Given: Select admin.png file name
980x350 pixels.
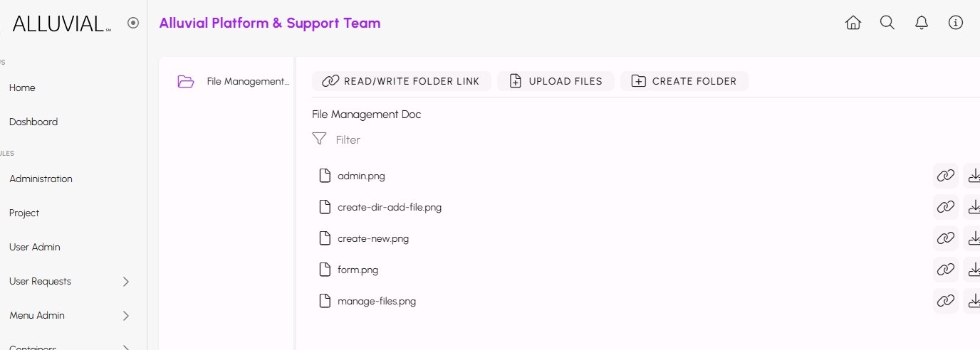Looking at the screenshot, I should point(361,176).
